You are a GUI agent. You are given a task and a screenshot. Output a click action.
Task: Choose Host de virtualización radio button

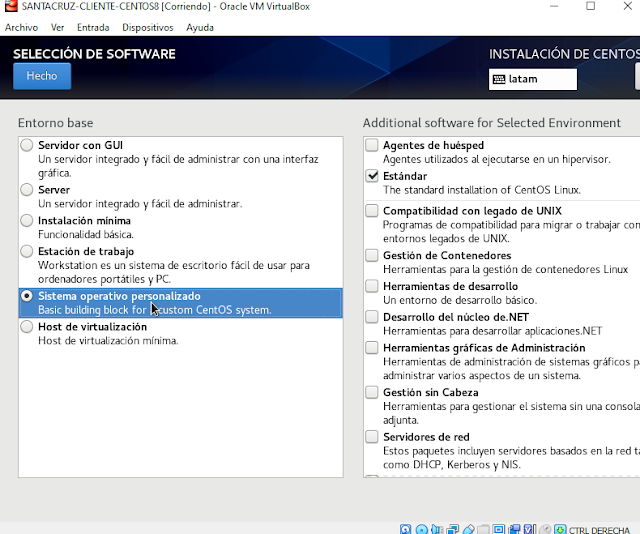click(x=27, y=327)
